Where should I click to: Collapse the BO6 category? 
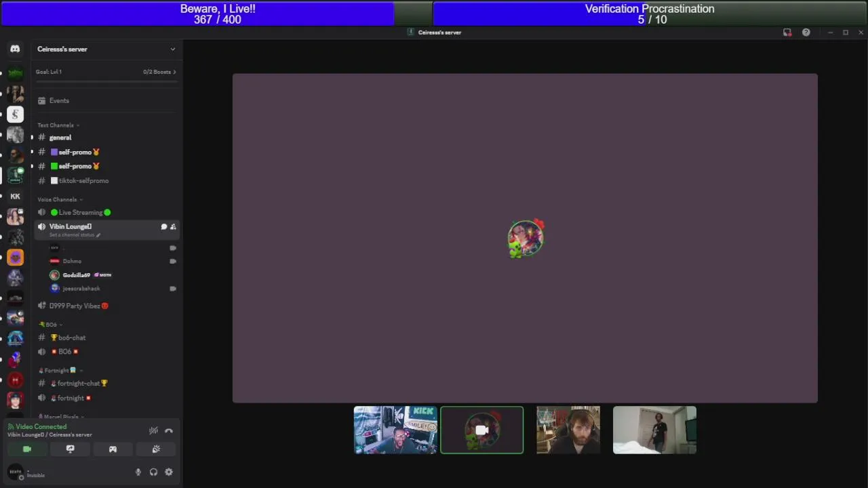(50, 325)
